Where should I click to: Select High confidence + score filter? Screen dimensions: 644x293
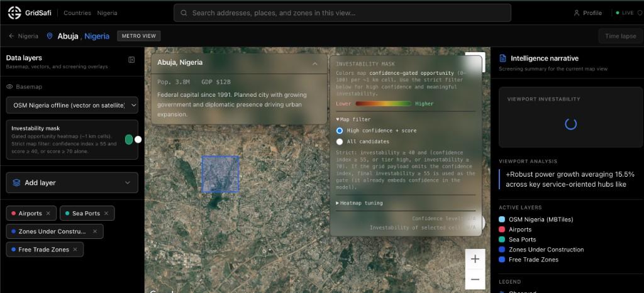click(340, 131)
